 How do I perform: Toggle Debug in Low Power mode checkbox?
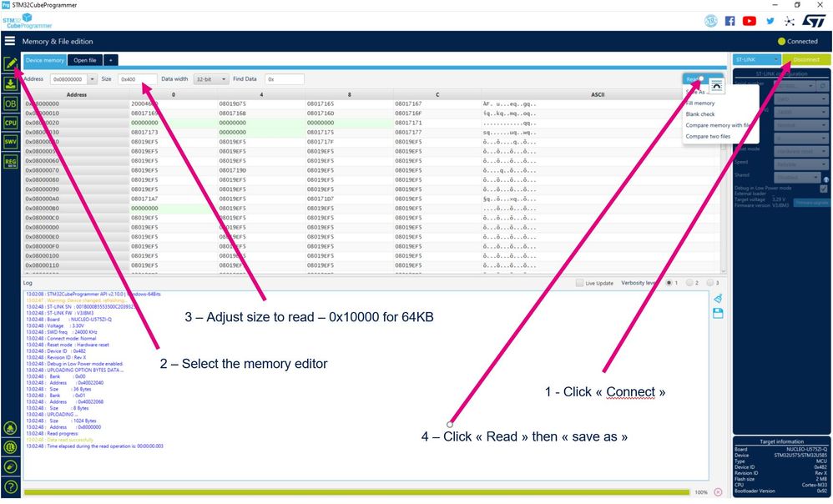pos(824,189)
